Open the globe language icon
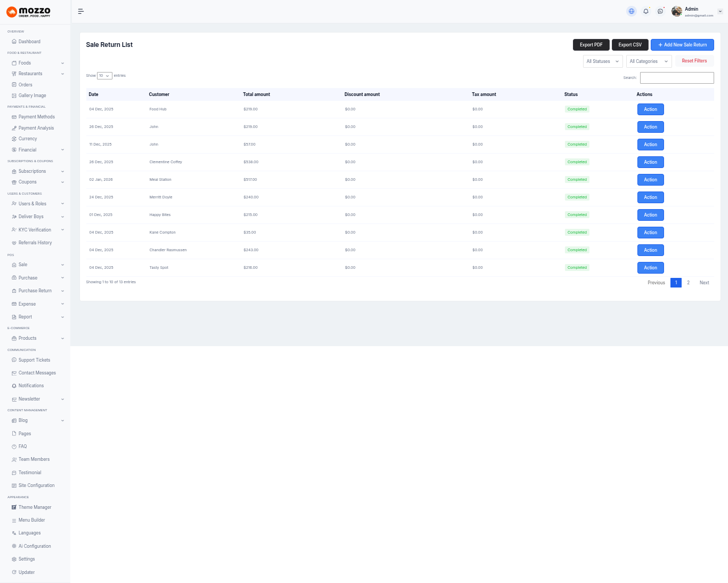 [x=632, y=11]
